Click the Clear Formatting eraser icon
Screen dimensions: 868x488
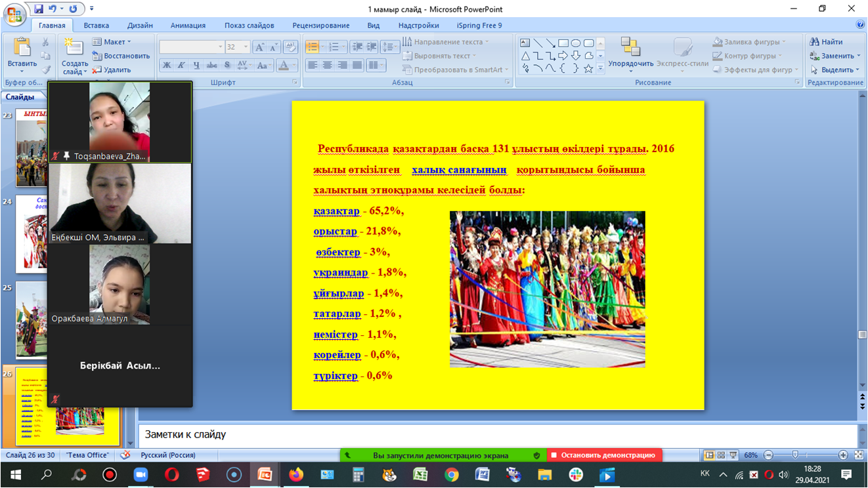point(290,47)
